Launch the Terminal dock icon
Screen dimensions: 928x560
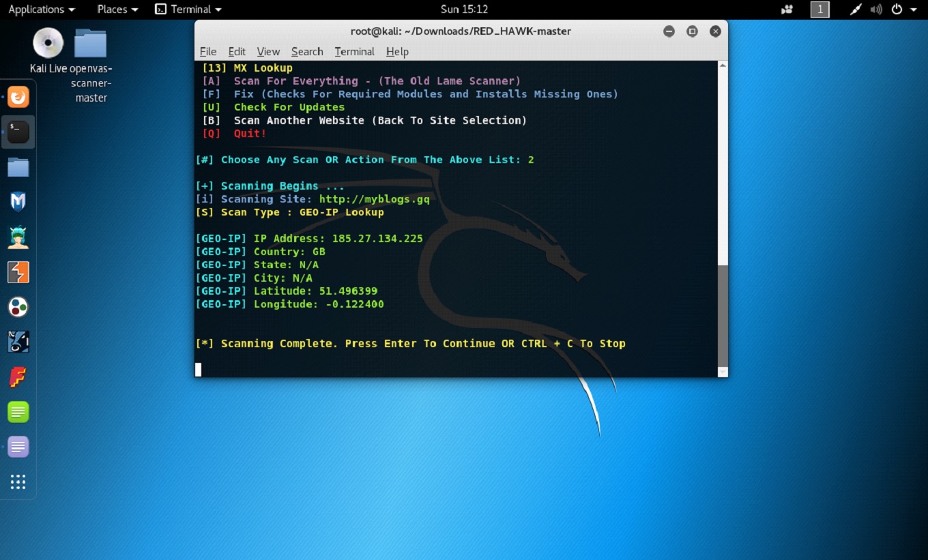click(x=18, y=132)
